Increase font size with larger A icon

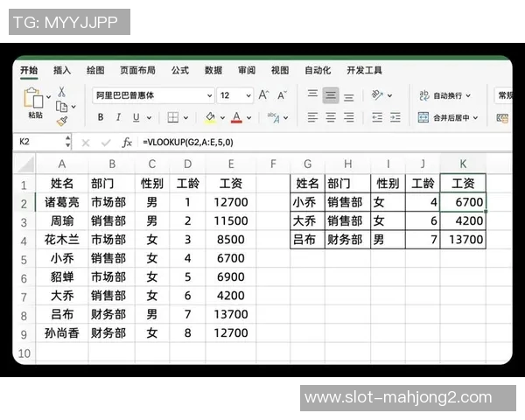[x=263, y=95]
